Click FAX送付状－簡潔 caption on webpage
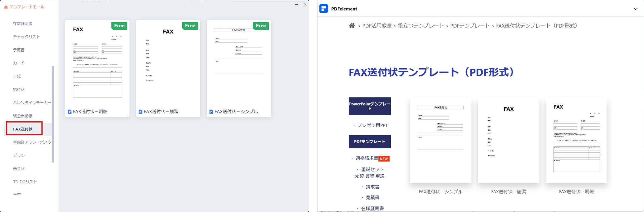The width and height of the screenshot is (644, 212). (508, 192)
